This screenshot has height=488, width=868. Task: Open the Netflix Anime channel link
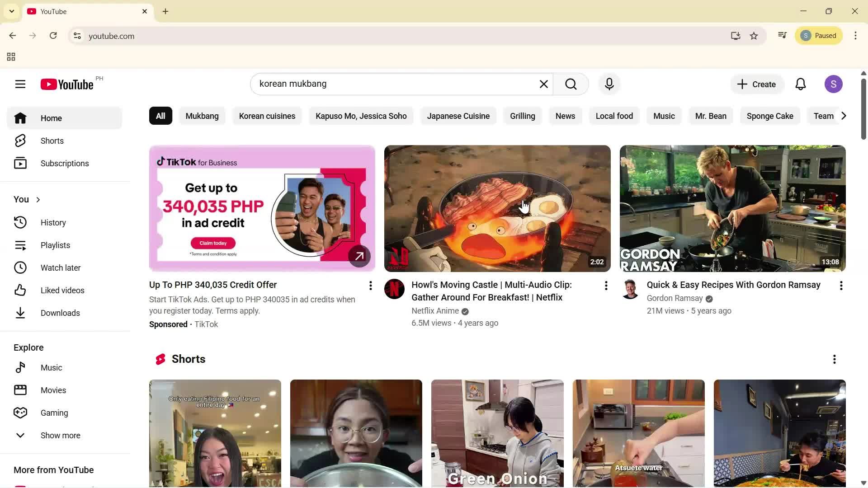(434, 311)
